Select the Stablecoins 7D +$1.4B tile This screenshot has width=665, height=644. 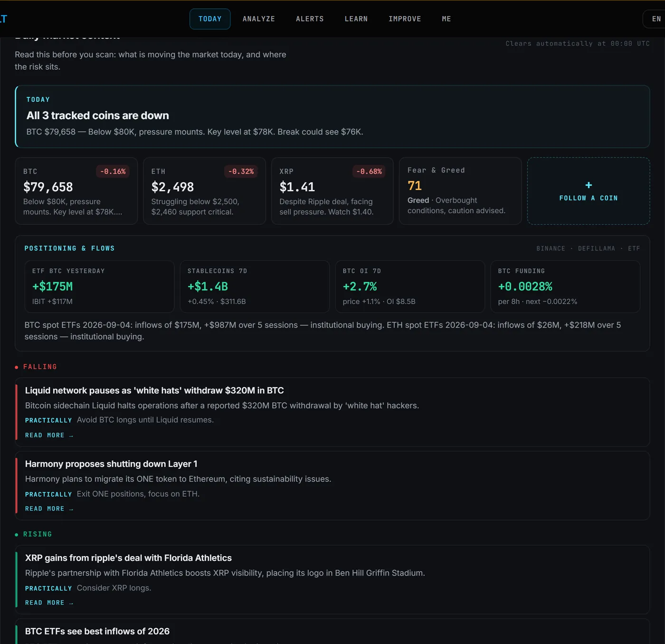255,286
